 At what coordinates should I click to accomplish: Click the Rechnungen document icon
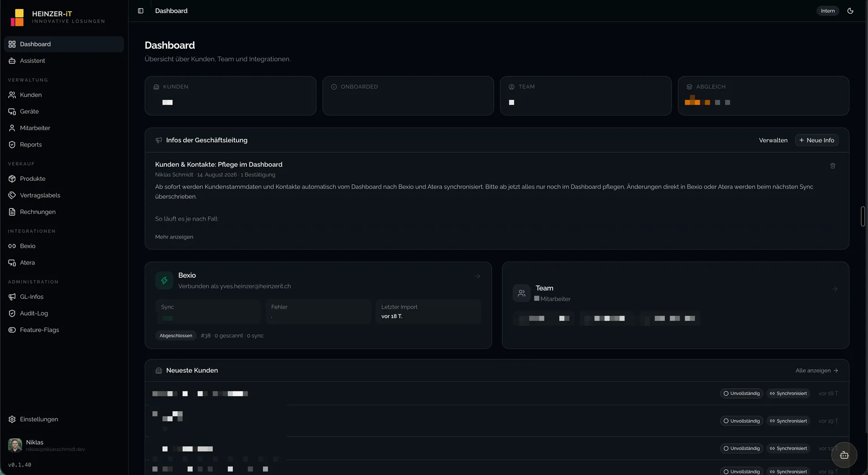pyautogui.click(x=12, y=212)
